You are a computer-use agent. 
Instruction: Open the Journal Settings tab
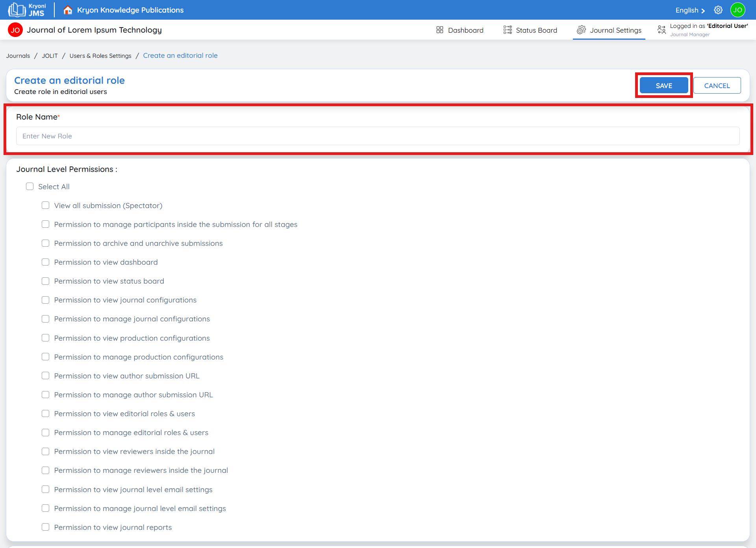[x=615, y=30]
